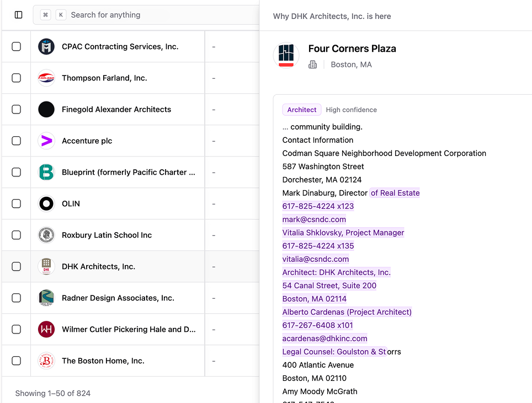532x403 pixels.
Task: Click the Architect role tag
Action: [302, 110]
